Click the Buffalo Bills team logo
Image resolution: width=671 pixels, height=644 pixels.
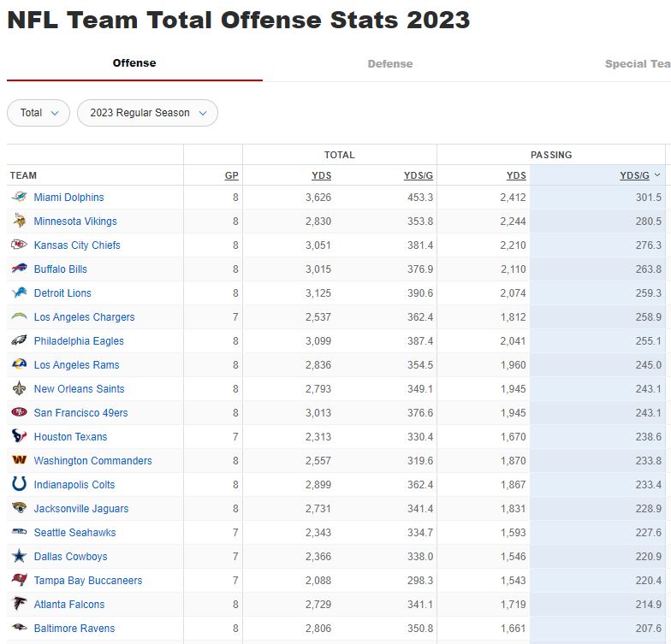pos(19,269)
